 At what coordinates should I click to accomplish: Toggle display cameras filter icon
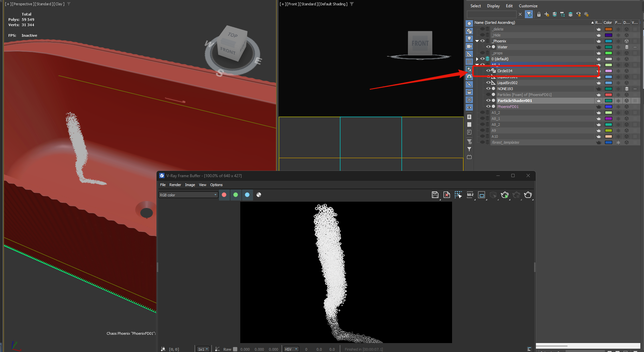coord(469,46)
